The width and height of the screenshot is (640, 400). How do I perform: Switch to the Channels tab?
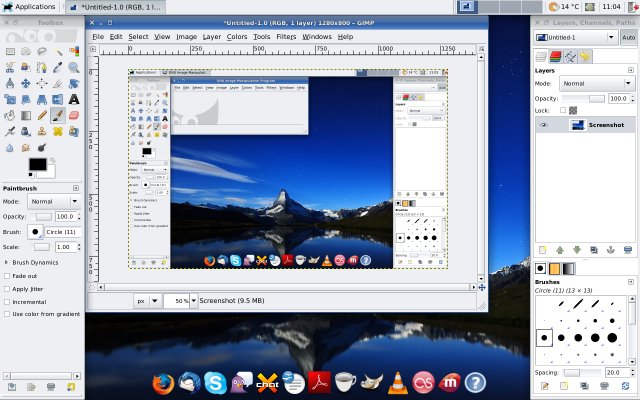(x=556, y=57)
